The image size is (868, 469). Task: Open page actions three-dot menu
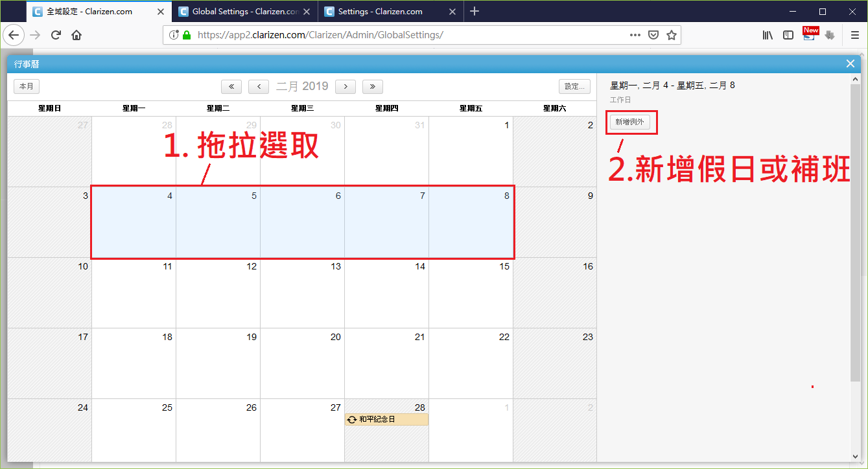click(635, 35)
